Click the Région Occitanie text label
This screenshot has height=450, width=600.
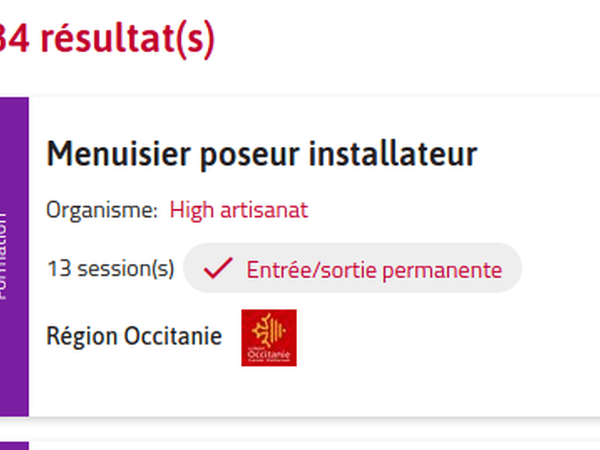134,337
